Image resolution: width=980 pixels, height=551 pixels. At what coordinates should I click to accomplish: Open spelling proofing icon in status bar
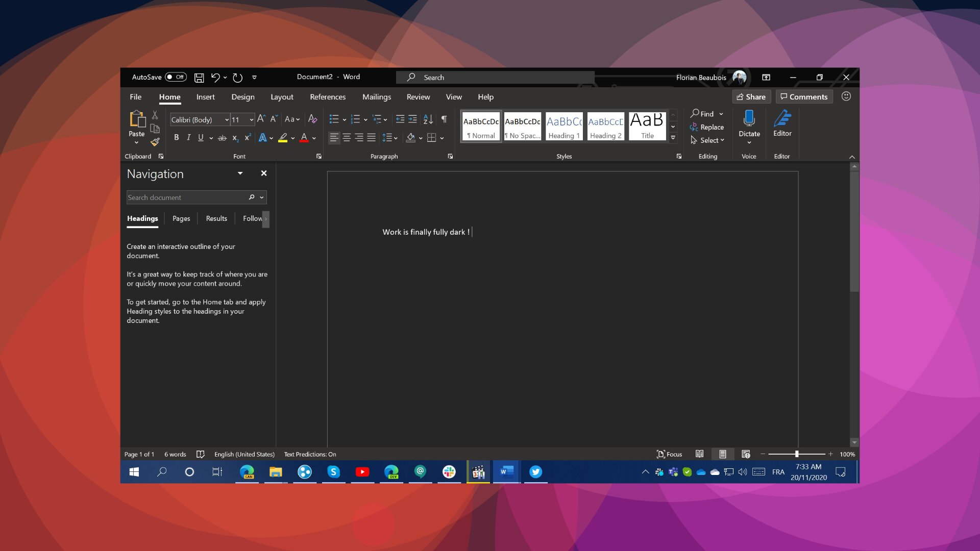[x=200, y=454]
